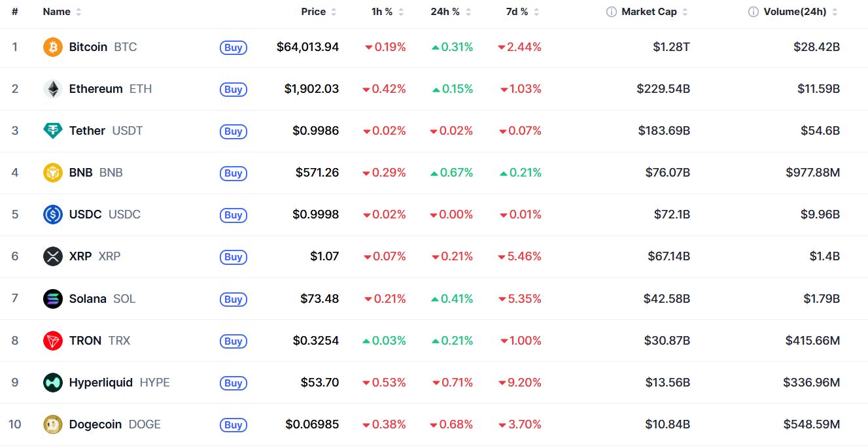Screen dimensions: 868x448
Task: Sort by the 7d % column
Action: (x=523, y=12)
